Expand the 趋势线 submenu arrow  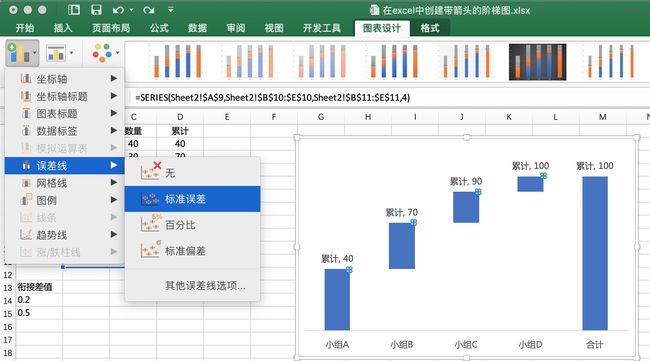tap(114, 235)
